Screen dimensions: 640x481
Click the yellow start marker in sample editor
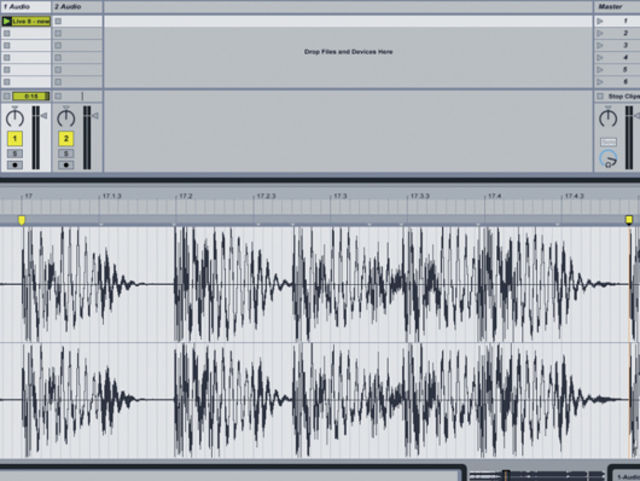(x=22, y=220)
